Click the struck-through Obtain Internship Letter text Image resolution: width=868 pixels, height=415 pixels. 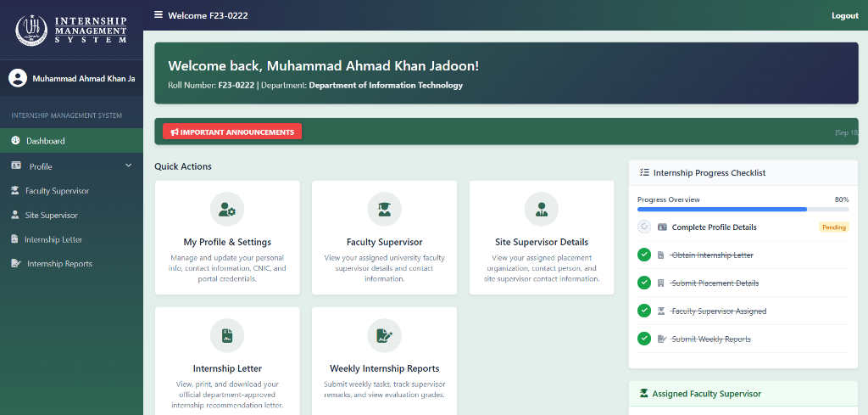[x=711, y=255]
